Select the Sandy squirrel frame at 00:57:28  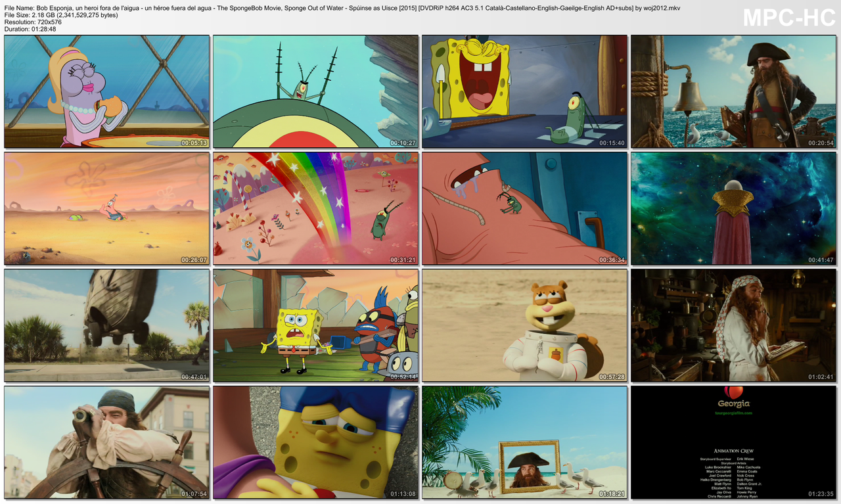524,325
